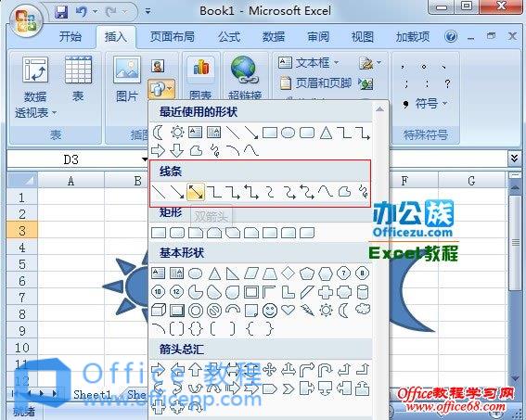Choose the sun basic shape
Image resolution: width=526 pixels, height=420 pixels.
tap(326, 311)
